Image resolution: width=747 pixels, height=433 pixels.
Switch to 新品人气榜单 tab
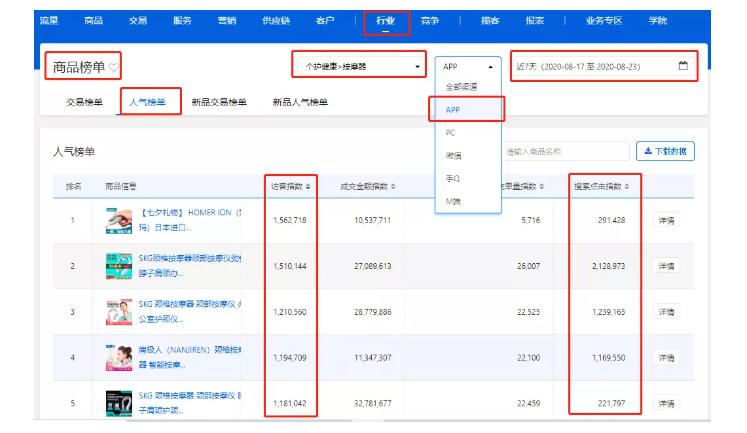tap(300, 102)
